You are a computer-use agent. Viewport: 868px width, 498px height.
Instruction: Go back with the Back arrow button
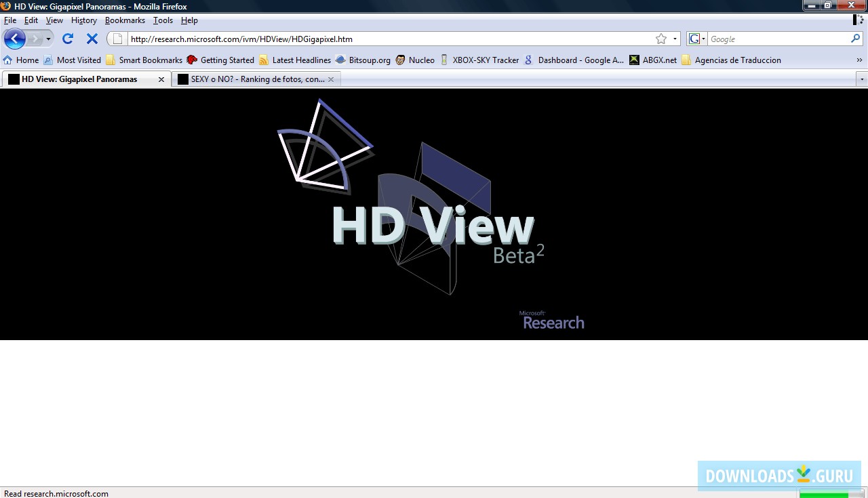[x=15, y=39]
